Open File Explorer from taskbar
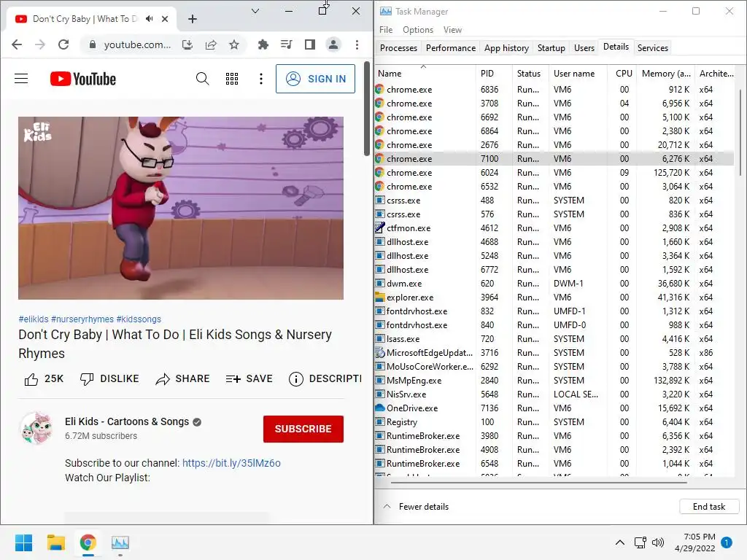Viewport: 747px width, 560px height. 55,542
